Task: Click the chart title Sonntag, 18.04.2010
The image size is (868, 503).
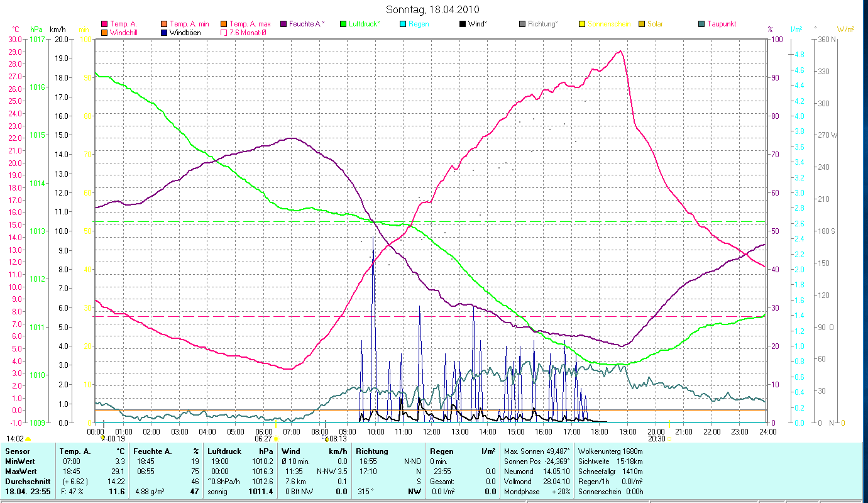Action: coord(433,9)
